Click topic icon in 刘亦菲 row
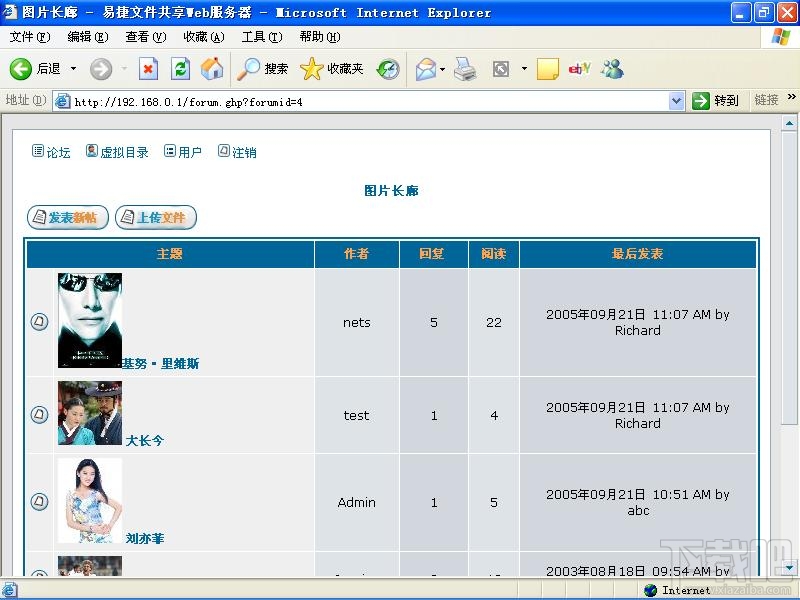This screenshot has width=800, height=600. [x=39, y=502]
